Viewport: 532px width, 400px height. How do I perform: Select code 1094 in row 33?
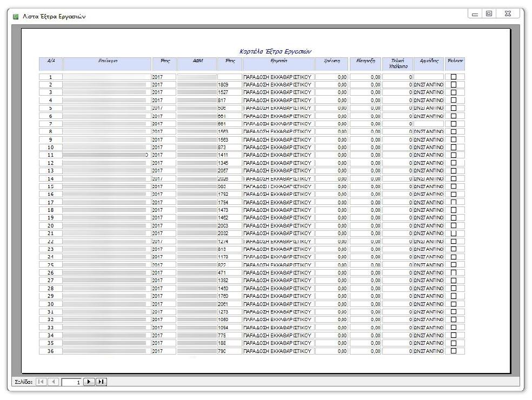click(x=223, y=328)
